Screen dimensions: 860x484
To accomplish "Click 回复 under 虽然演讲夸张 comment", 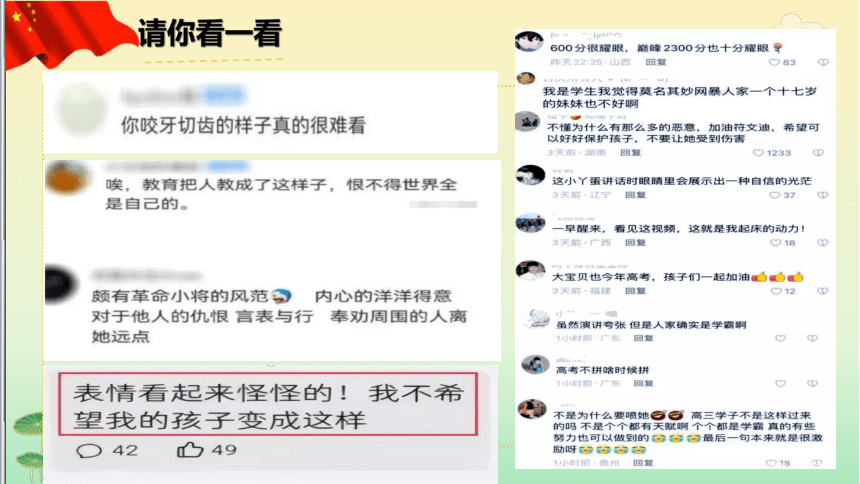I will click(643, 338).
